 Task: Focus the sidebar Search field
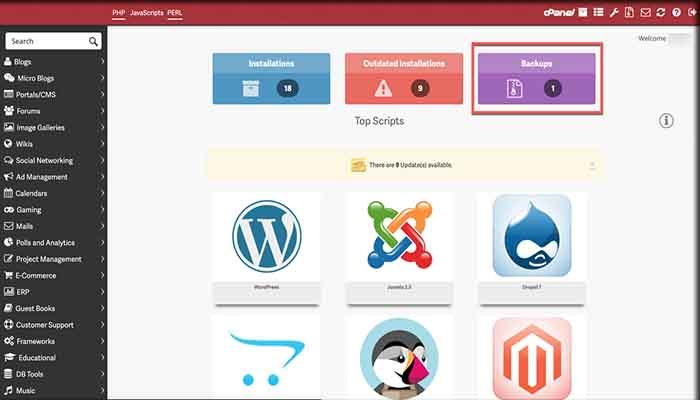tap(54, 41)
